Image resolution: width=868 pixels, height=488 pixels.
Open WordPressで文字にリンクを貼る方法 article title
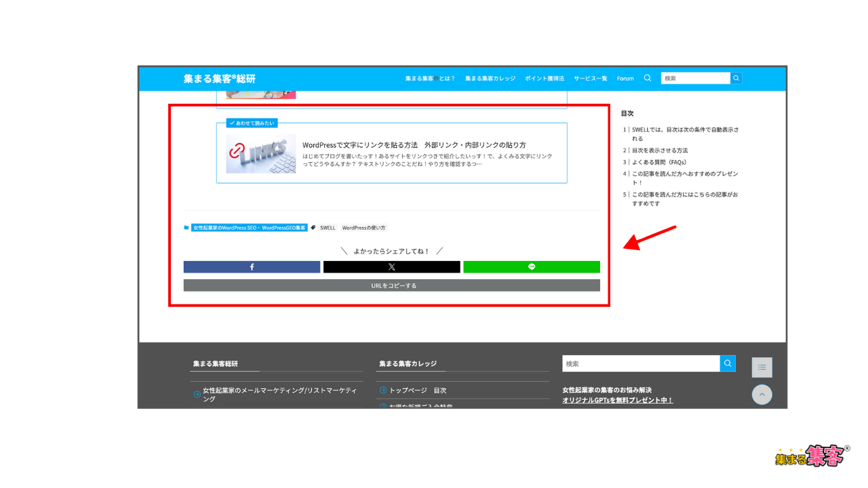point(414,145)
